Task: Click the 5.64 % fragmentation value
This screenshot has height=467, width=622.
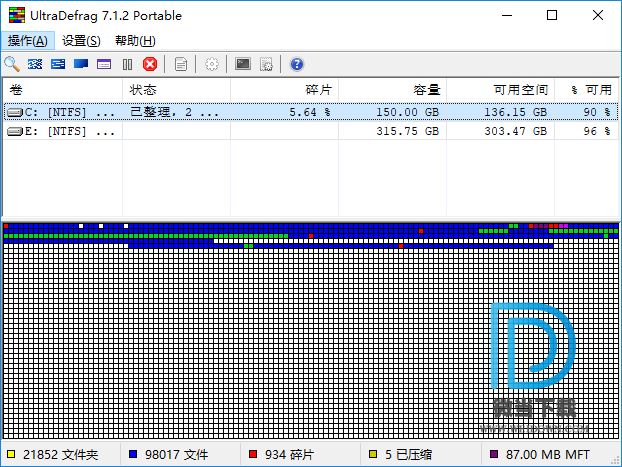Action: click(310, 112)
